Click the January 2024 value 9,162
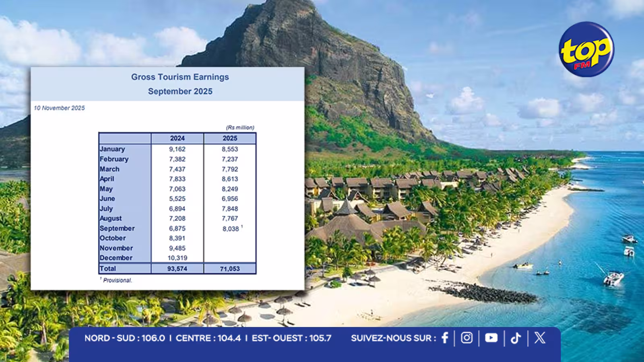This screenshot has width=644, height=362. click(177, 149)
